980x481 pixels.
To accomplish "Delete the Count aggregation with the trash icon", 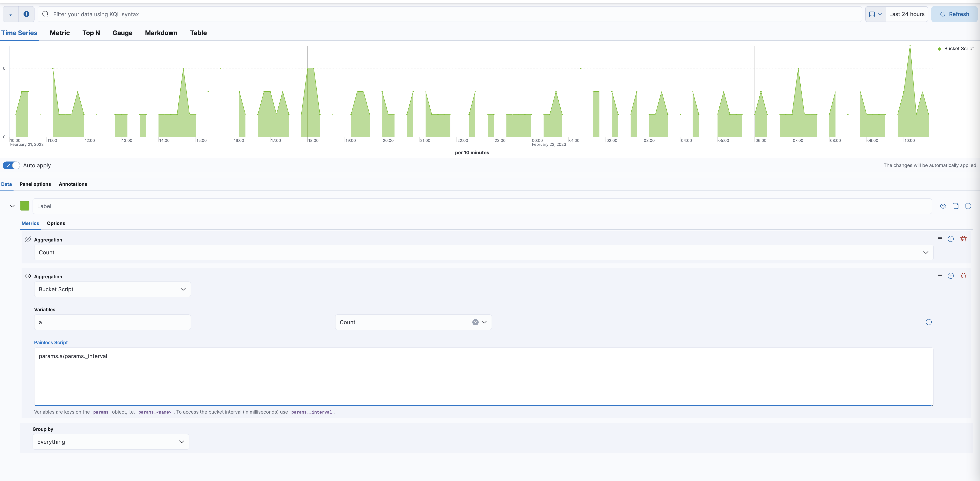I will coord(964,239).
